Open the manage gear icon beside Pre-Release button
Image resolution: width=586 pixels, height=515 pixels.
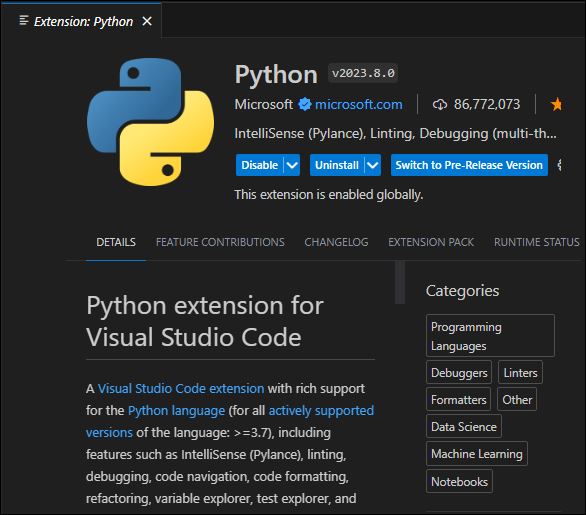[559, 165]
